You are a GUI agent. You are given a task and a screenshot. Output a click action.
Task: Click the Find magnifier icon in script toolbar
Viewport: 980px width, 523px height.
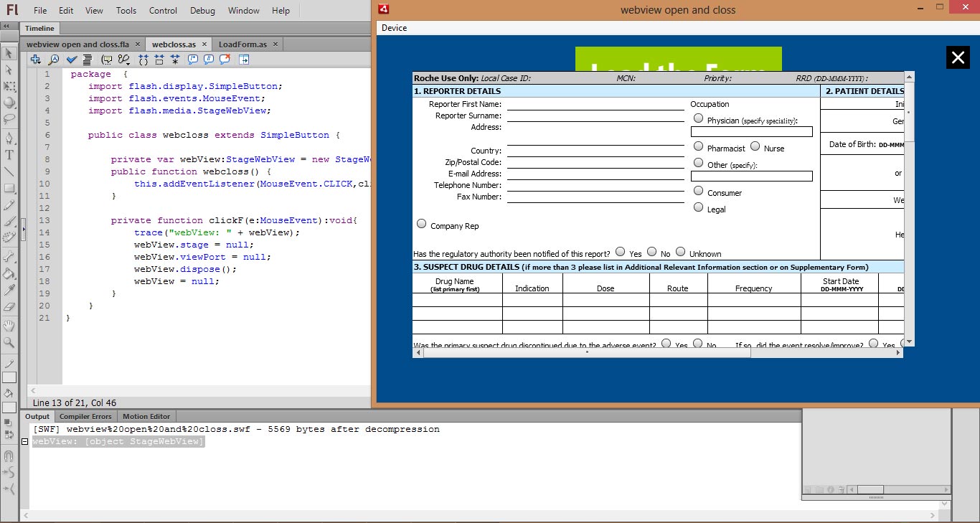(x=53, y=60)
